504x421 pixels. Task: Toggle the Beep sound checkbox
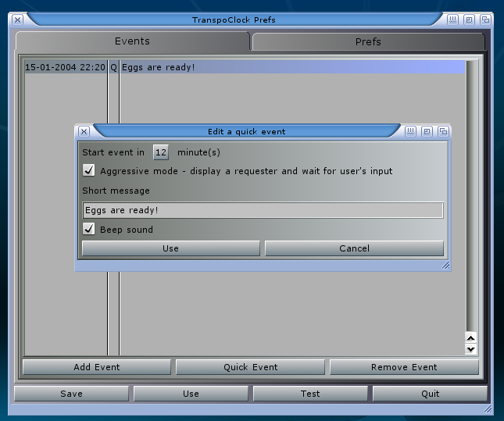(x=89, y=230)
